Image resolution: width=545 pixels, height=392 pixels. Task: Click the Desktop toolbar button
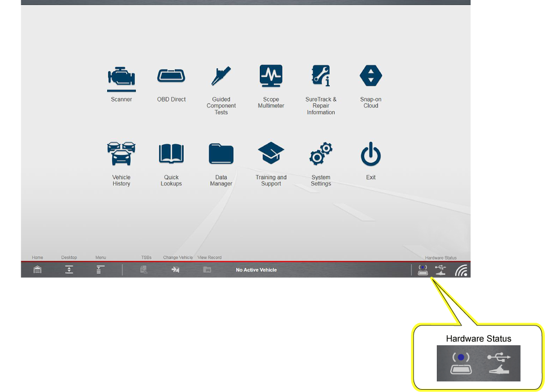69,270
